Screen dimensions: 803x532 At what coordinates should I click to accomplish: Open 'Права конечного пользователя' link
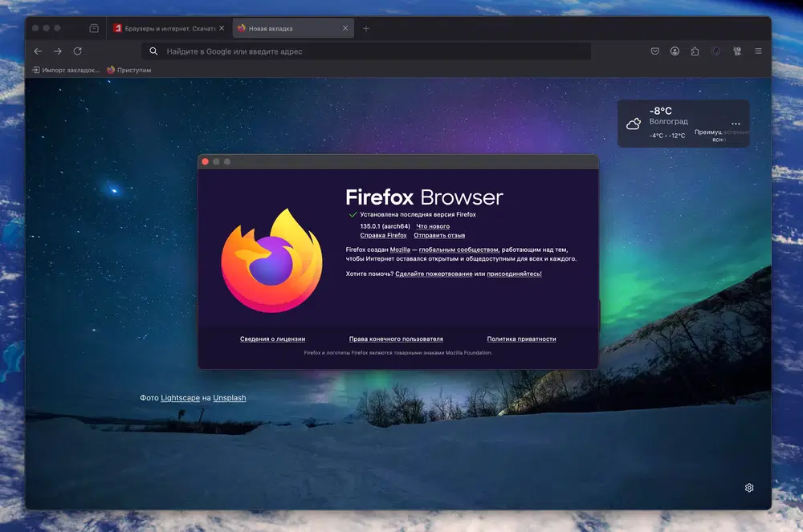click(x=396, y=339)
